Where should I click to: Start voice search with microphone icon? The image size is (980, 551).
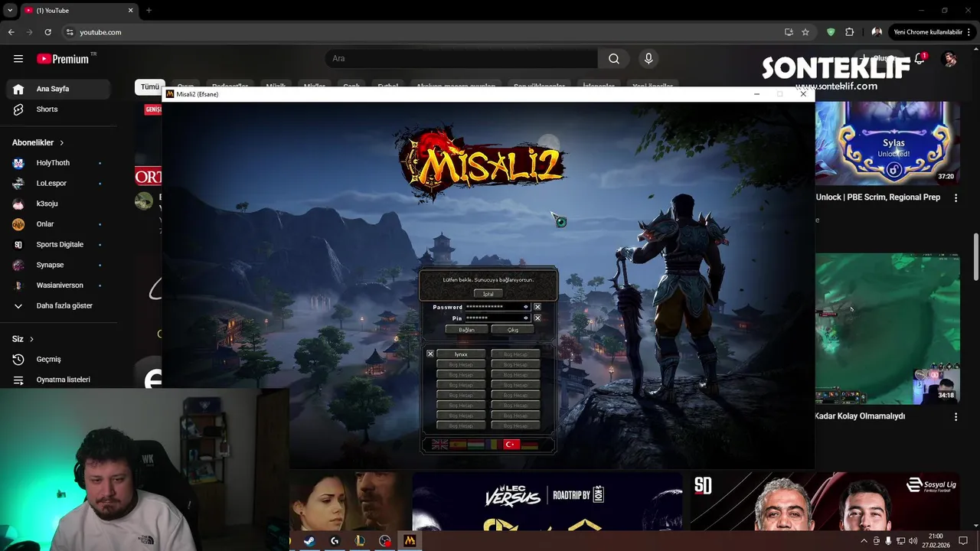[x=648, y=58]
